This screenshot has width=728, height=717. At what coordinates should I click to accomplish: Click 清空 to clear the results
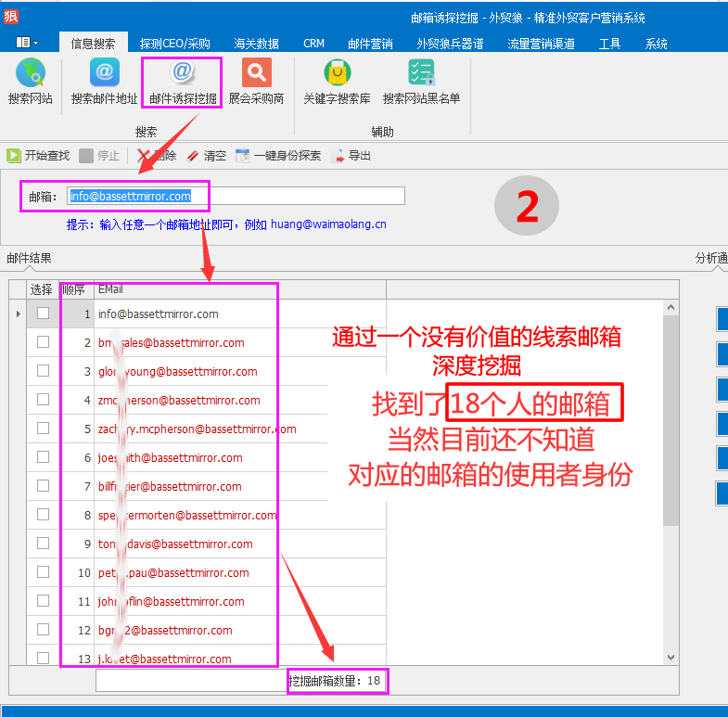click(207, 156)
